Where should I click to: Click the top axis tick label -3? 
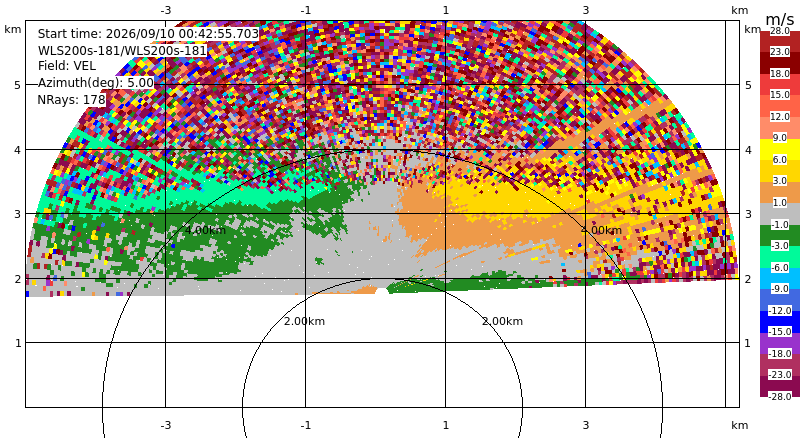tap(166, 10)
